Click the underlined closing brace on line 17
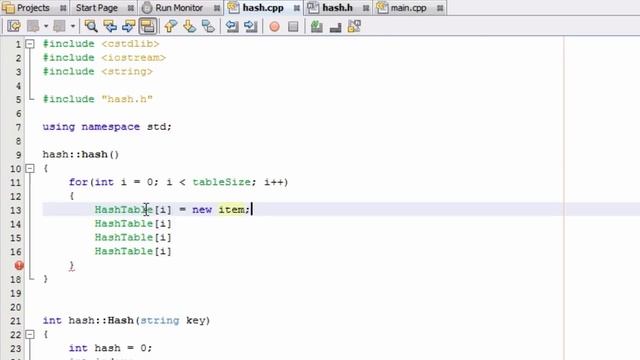Viewport: 640px width, 360px height. (x=72, y=266)
